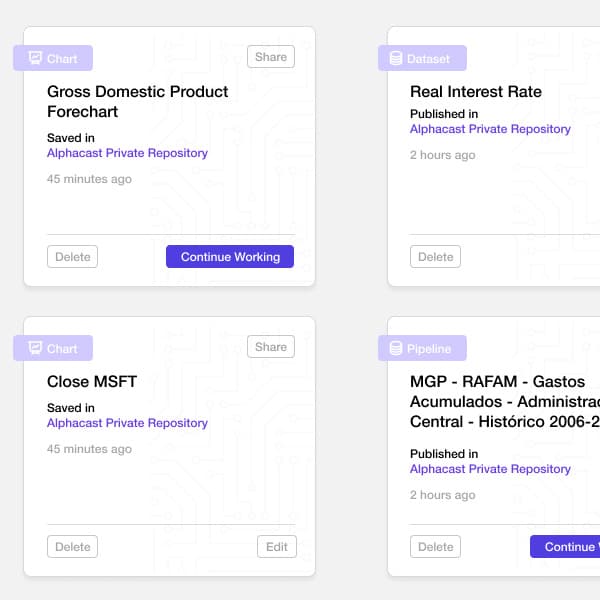Click the chart icon on Gross Domestic Product card

click(x=35, y=58)
